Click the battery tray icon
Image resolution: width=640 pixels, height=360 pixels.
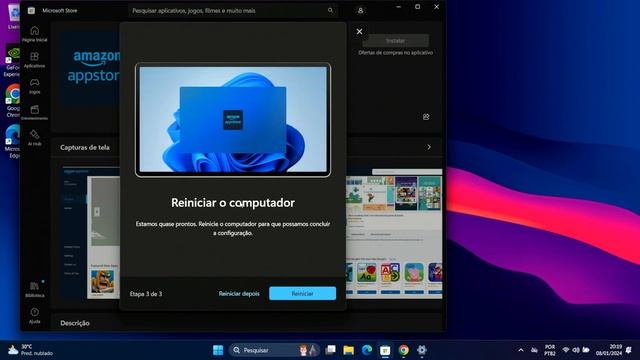586,350
